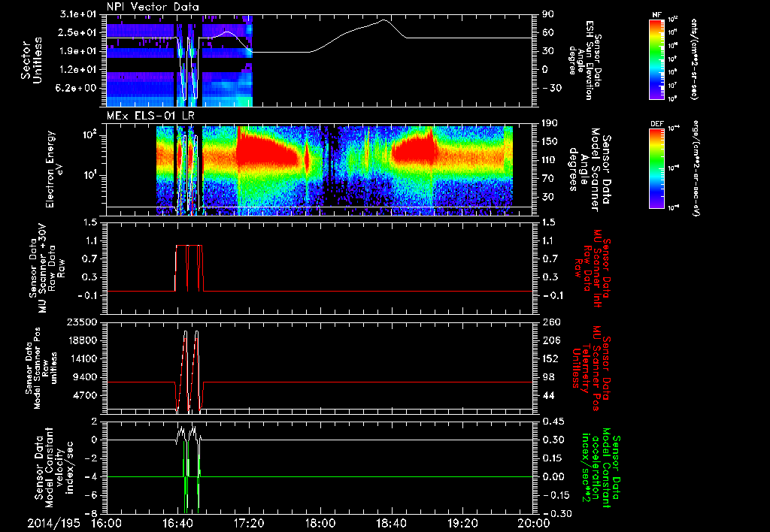
Task: Click the -6 velocity tick label
Action: (x=92, y=495)
